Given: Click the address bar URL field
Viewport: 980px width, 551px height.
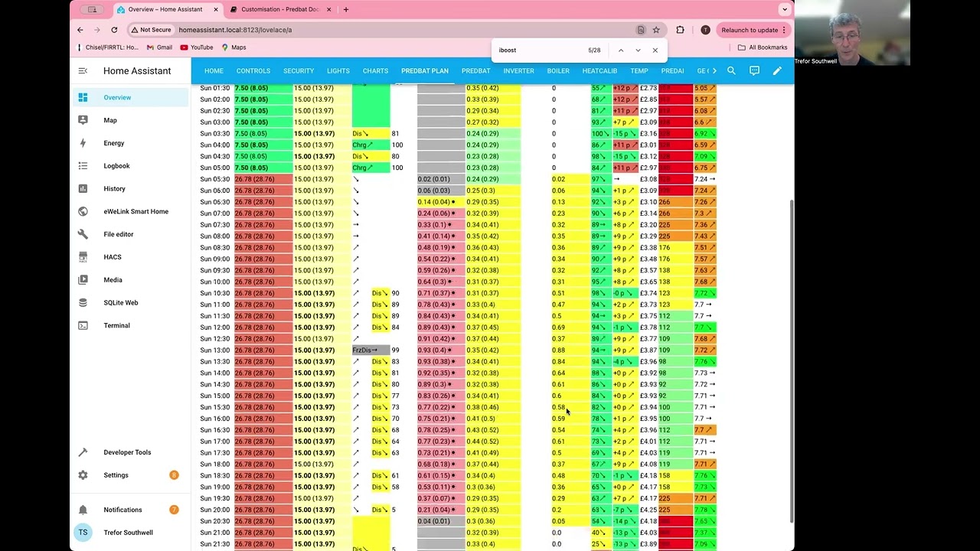Looking at the screenshot, I should tap(406, 30).
